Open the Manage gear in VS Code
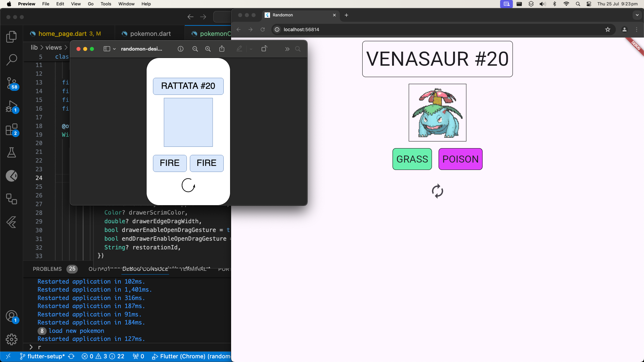 pos(11,339)
